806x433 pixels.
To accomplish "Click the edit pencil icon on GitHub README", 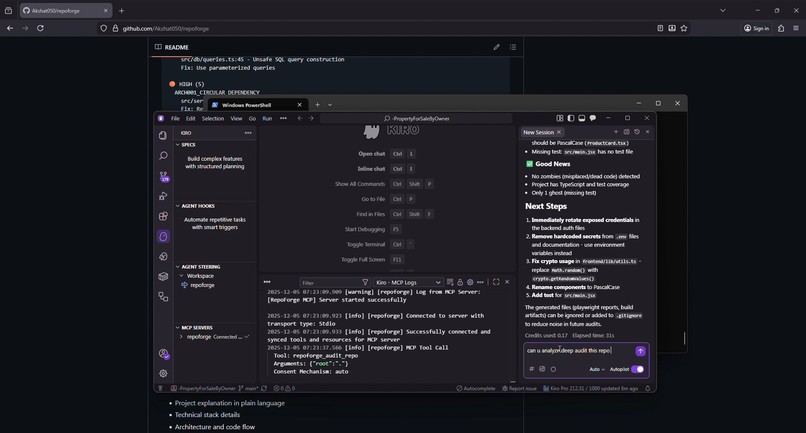I will [497, 47].
